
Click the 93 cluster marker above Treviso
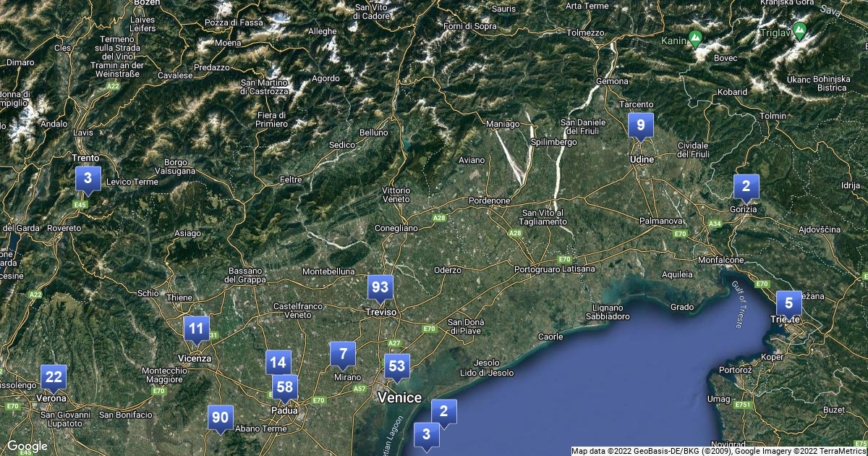(x=380, y=287)
